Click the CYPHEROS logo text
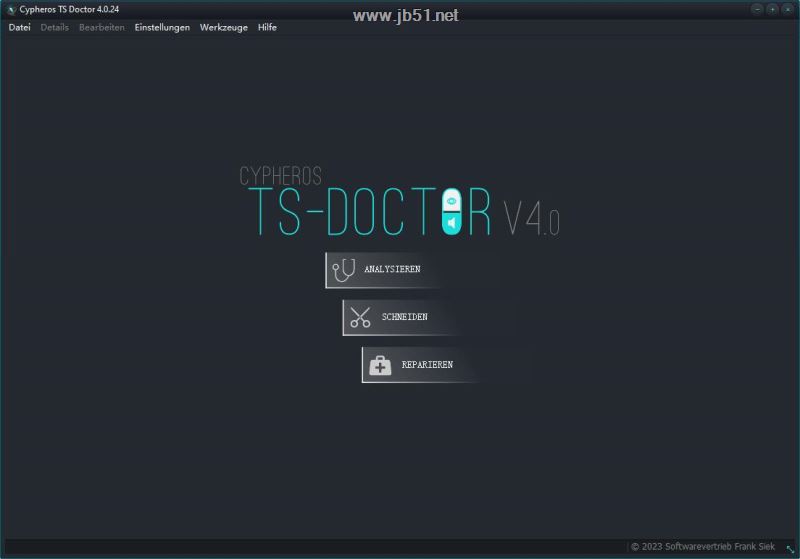Viewport: 800px width, 559px height. point(281,176)
